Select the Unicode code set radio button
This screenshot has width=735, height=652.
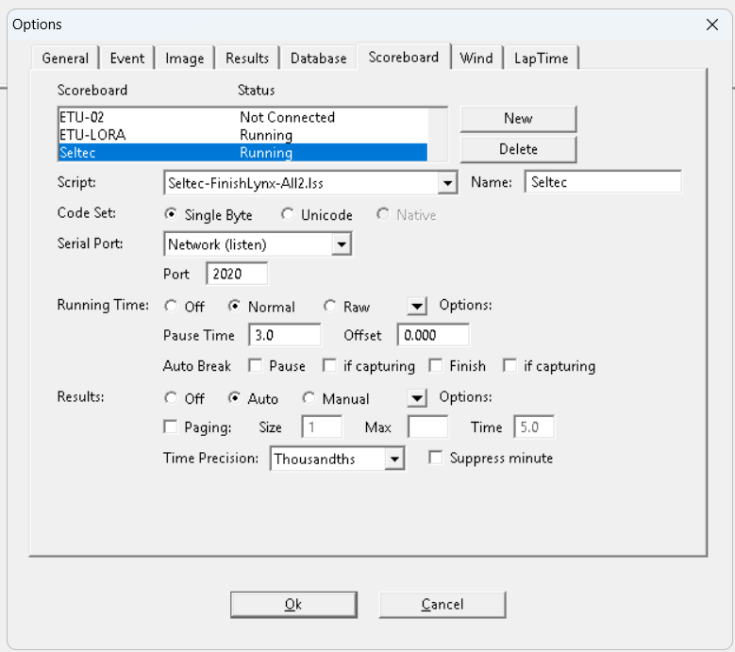(288, 215)
